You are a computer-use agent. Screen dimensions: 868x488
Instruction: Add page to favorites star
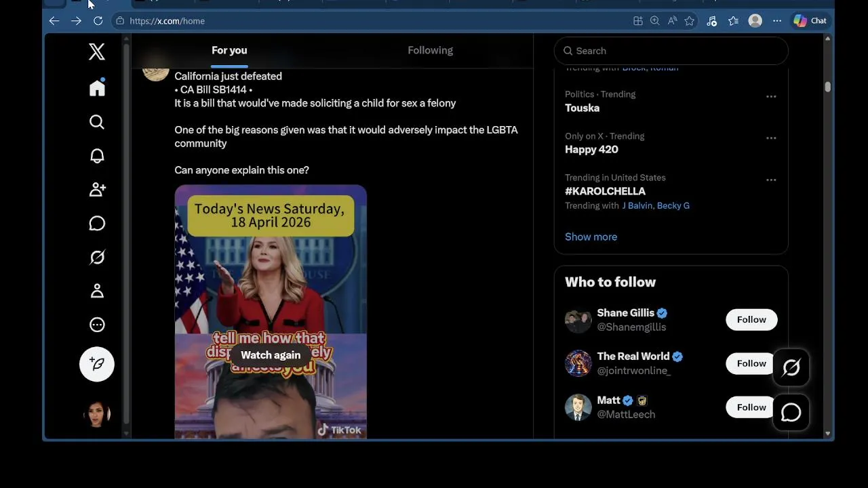(x=689, y=21)
